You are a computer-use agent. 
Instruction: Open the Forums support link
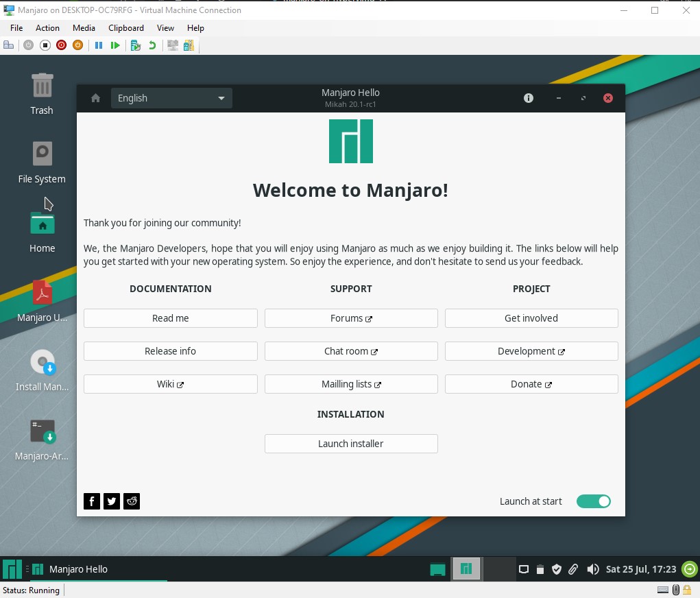pos(351,318)
